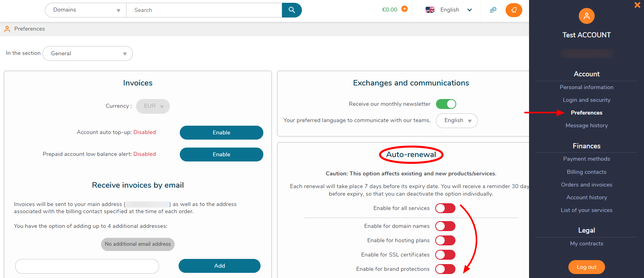This screenshot has height=278, width=644.
Task: Open the orange notifications bell
Action: tap(514, 10)
